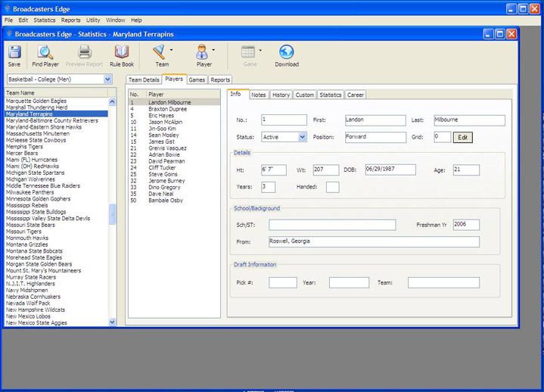Open the Help menu
The image size is (544, 392).
pyautogui.click(x=136, y=20)
